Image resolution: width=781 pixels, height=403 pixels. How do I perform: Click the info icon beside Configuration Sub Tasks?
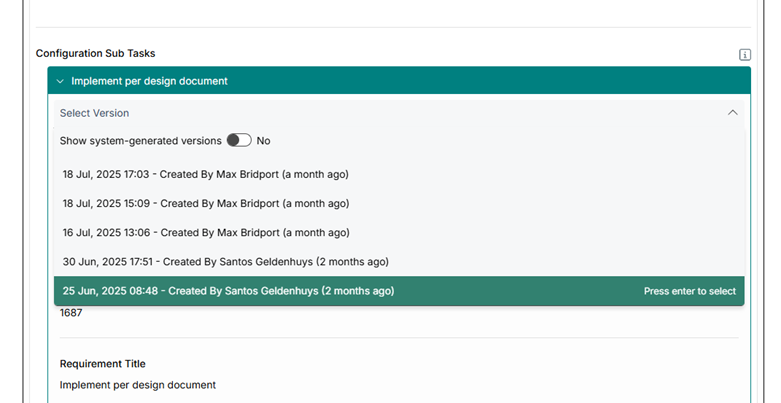click(x=745, y=54)
